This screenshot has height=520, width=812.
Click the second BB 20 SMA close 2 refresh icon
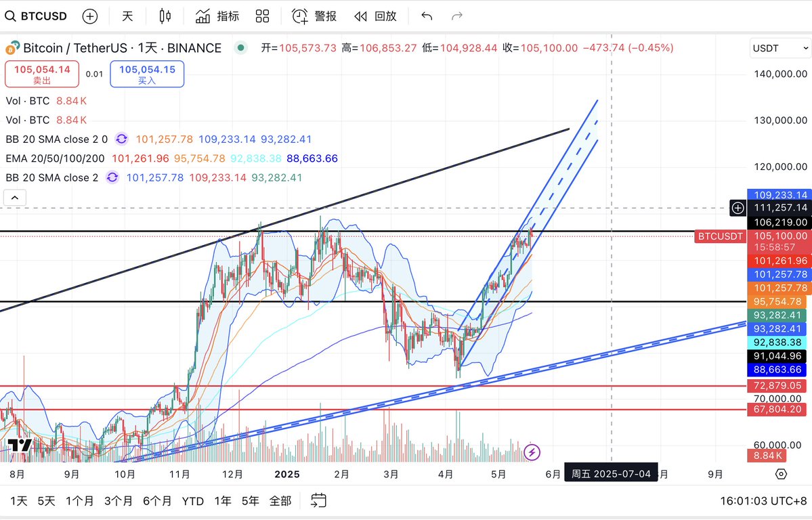tap(112, 177)
